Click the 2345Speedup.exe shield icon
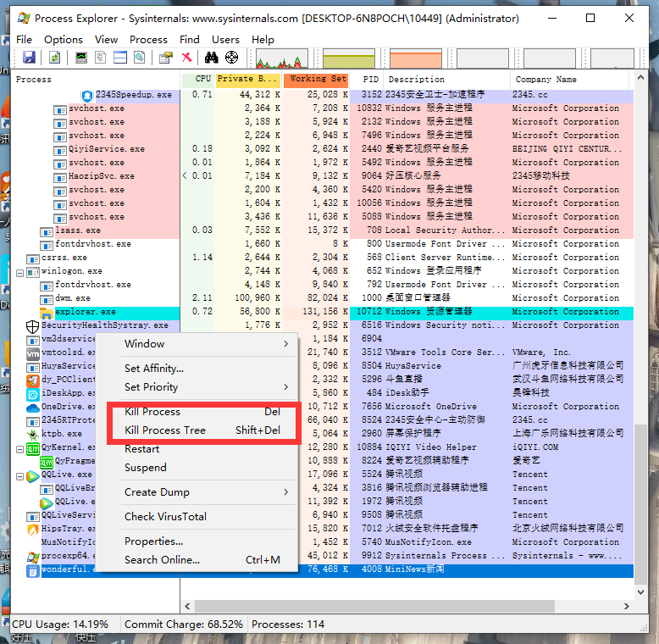 tap(87, 97)
